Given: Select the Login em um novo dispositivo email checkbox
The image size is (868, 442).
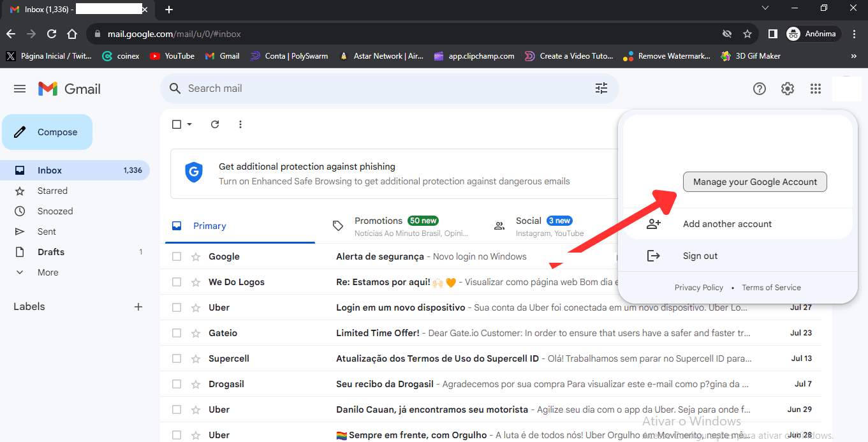Looking at the screenshot, I should click(x=177, y=307).
